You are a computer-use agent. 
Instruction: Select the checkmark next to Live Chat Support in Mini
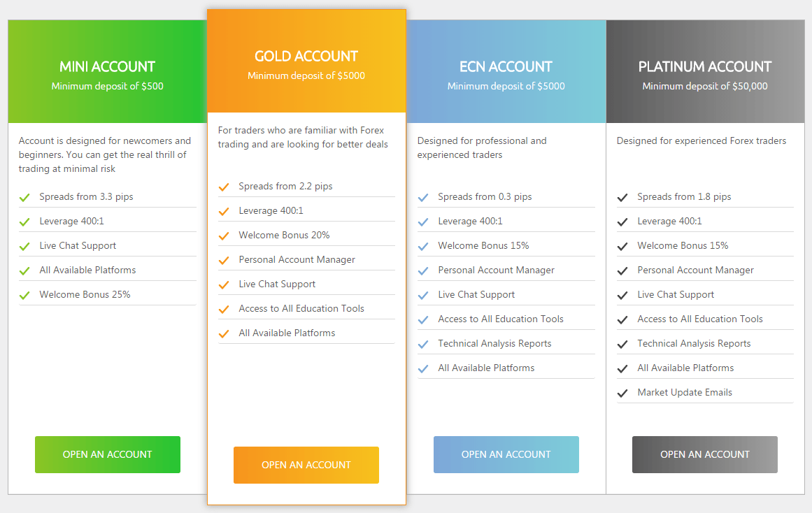[x=24, y=245]
